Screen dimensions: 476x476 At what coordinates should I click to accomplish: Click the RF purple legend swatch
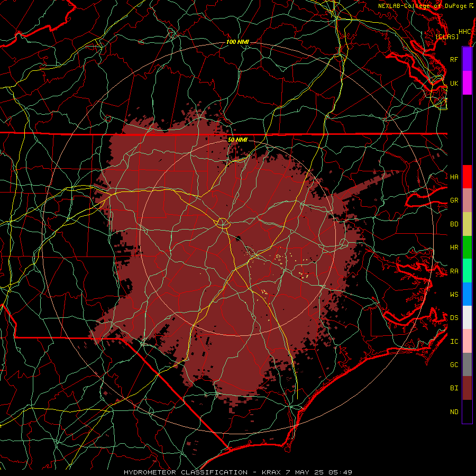pos(467,59)
